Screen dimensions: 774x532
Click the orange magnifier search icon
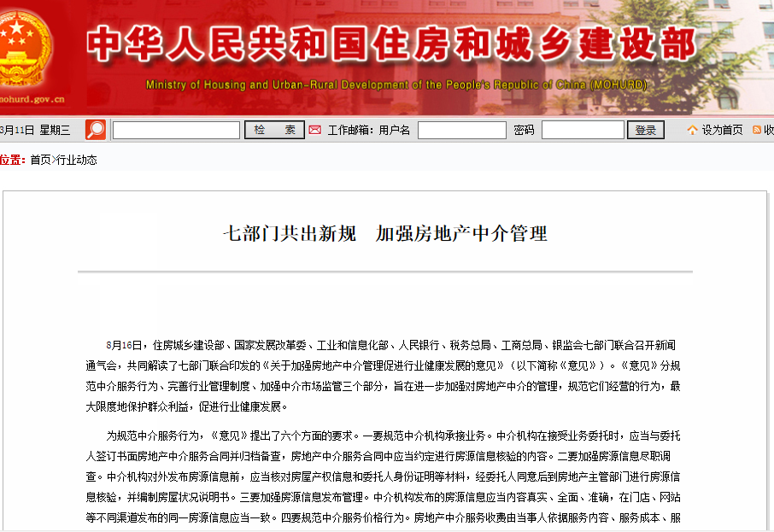[x=96, y=130]
